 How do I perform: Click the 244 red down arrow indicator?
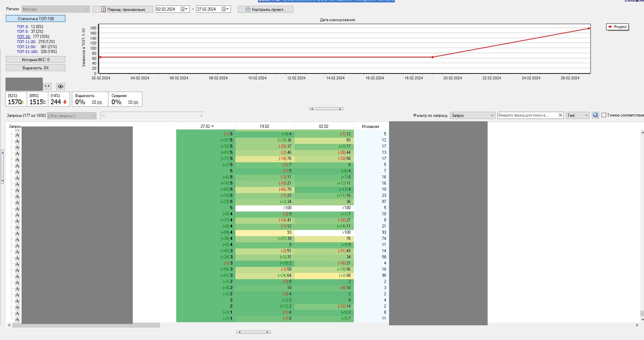pos(65,102)
